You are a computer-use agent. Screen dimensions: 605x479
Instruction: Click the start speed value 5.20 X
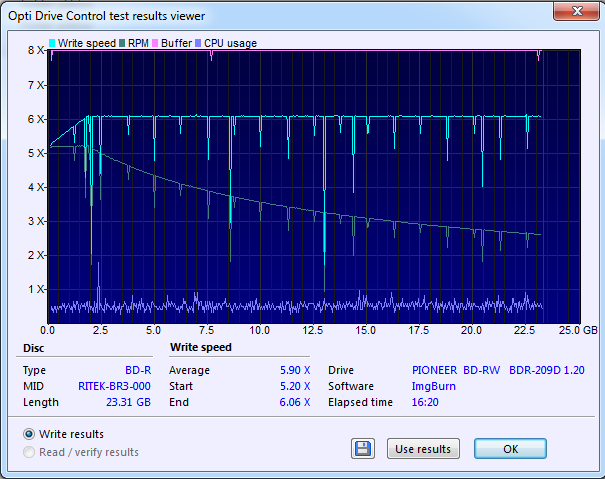pyautogui.click(x=295, y=386)
